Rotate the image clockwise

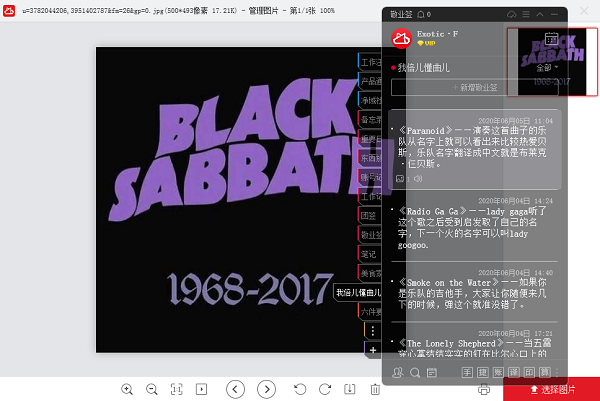click(x=325, y=390)
